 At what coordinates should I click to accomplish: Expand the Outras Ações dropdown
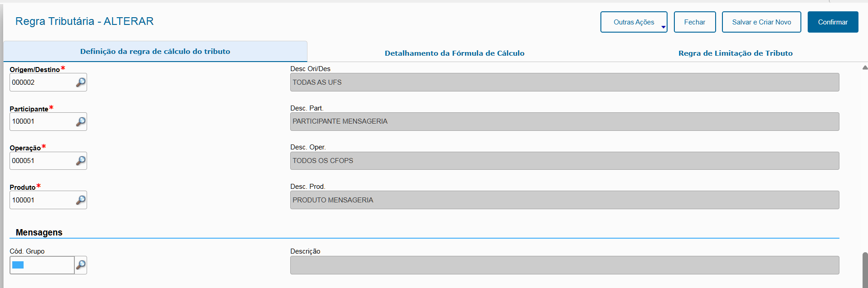click(x=634, y=22)
